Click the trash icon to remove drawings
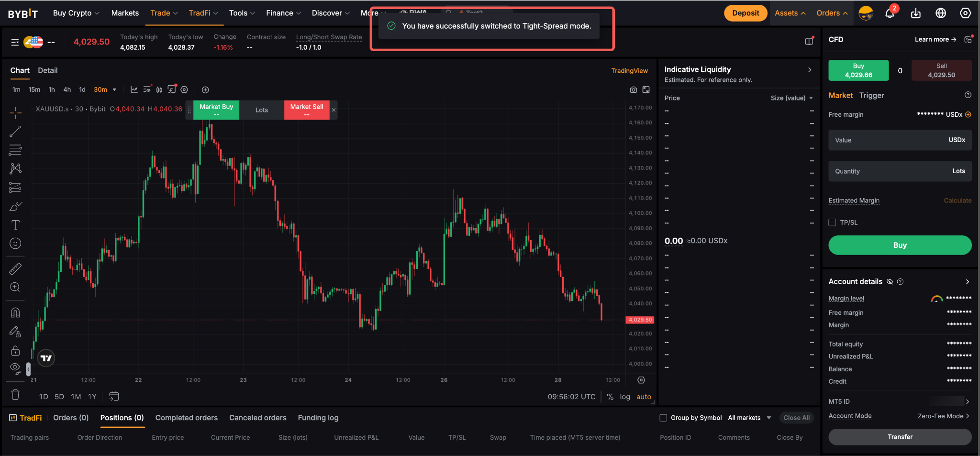This screenshot has width=980, height=456. [x=15, y=395]
